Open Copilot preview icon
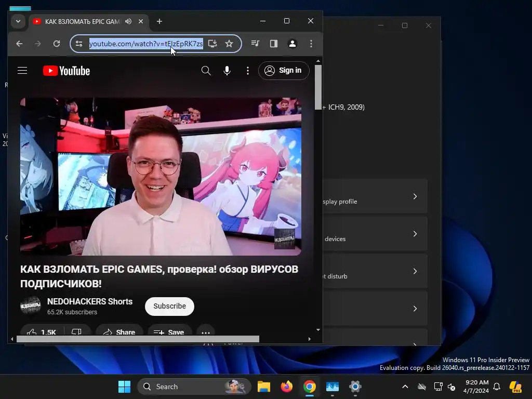The image size is (532, 399). click(x=516, y=387)
